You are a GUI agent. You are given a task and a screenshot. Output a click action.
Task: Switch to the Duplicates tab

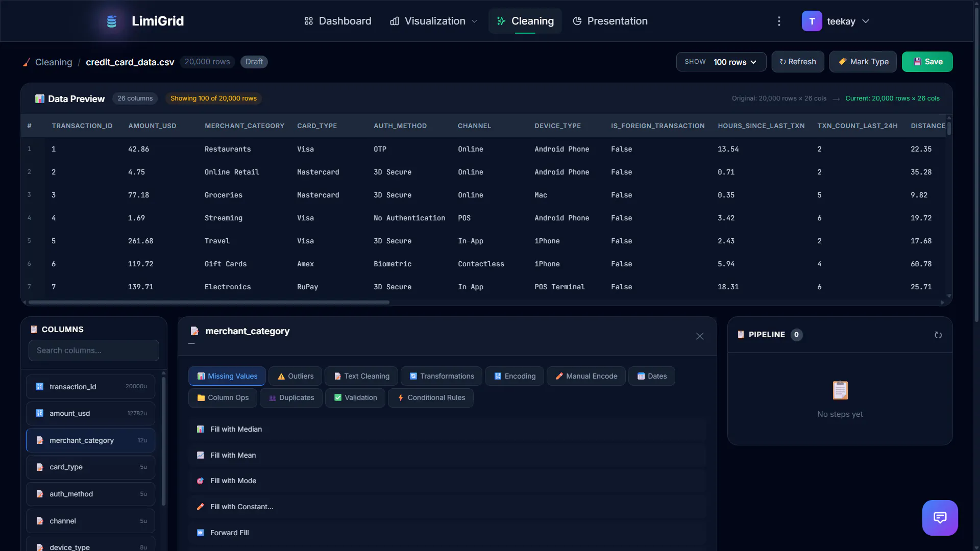291,397
